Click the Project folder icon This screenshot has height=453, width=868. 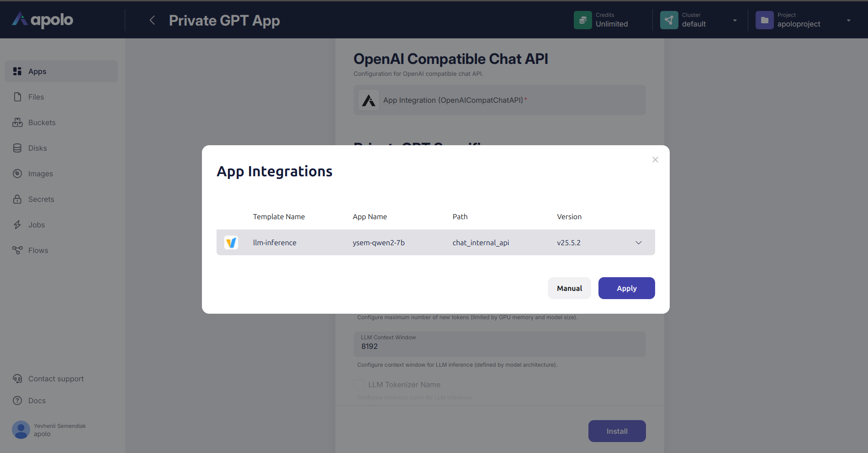[x=764, y=20]
